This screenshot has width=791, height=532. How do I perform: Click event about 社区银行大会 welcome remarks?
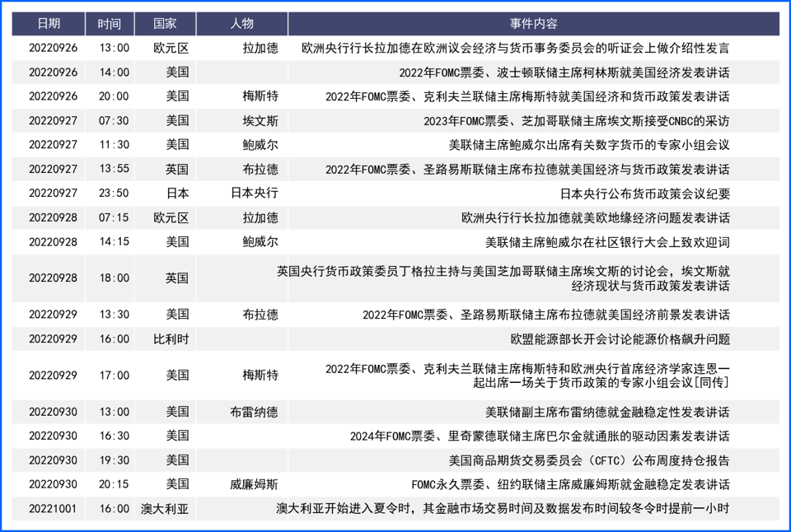pyautogui.click(x=607, y=242)
